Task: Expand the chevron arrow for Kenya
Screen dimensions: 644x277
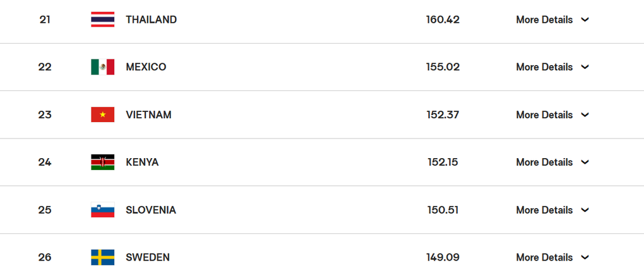Action: click(x=585, y=162)
